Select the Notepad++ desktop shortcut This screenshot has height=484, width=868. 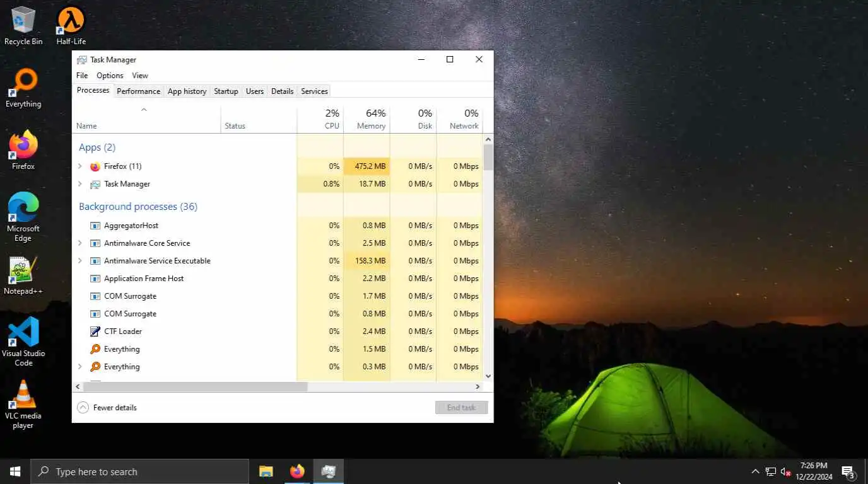tap(23, 275)
